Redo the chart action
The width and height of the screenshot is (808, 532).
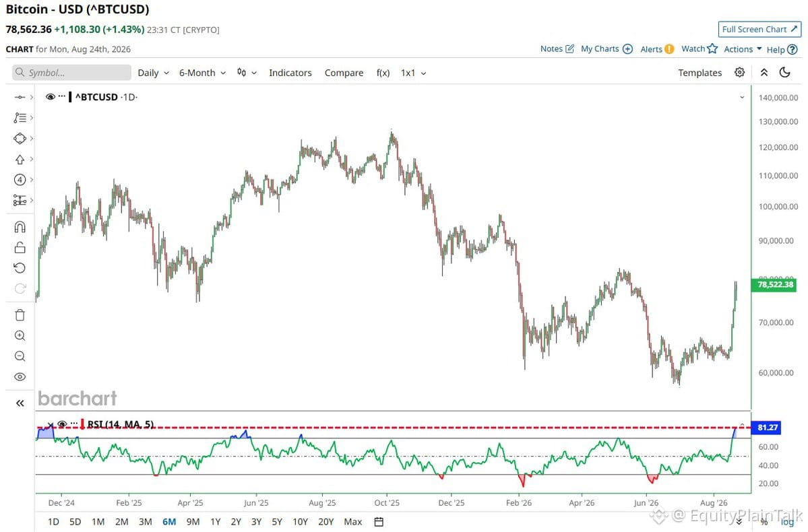pos(20,288)
